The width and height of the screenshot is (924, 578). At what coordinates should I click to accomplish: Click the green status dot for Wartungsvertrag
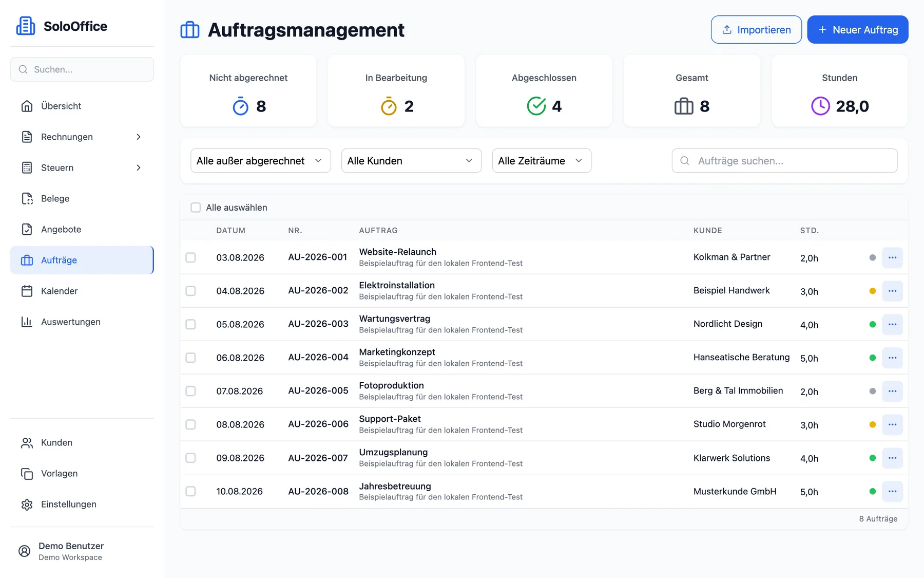pyautogui.click(x=872, y=324)
